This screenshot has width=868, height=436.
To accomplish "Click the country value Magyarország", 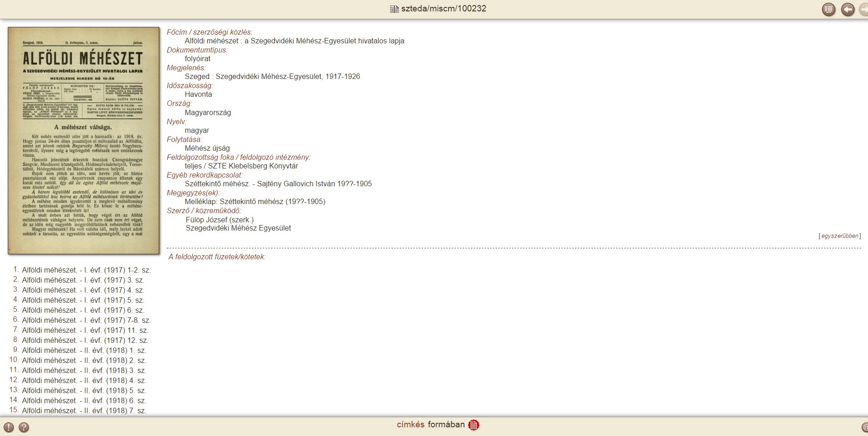I will coord(208,112).
